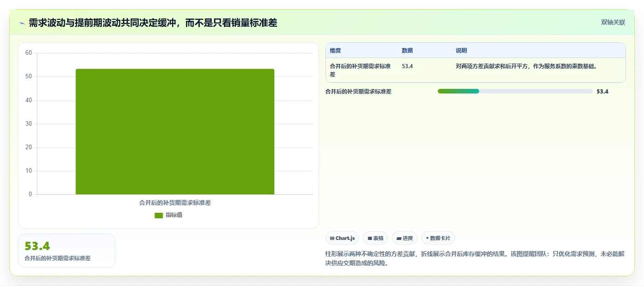
Task: Select the 表格 tag chip
Action: pyautogui.click(x=375, y=238)
